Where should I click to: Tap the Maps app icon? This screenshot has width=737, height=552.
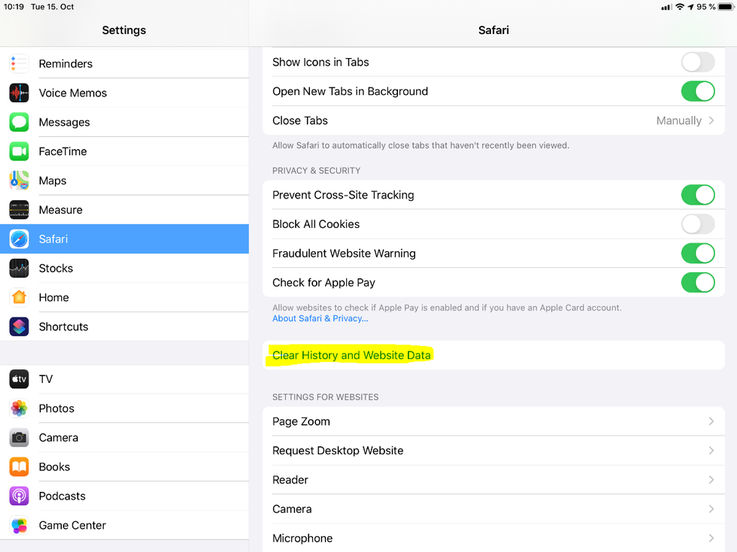pyautogui.click(x=19, y=180)
